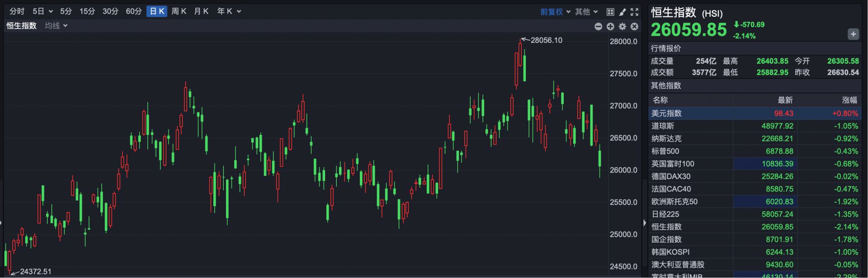Image resolution: width=868 pixels, height=278 pixels.
Task: Open chart settings gear
Action: [623, 27]
